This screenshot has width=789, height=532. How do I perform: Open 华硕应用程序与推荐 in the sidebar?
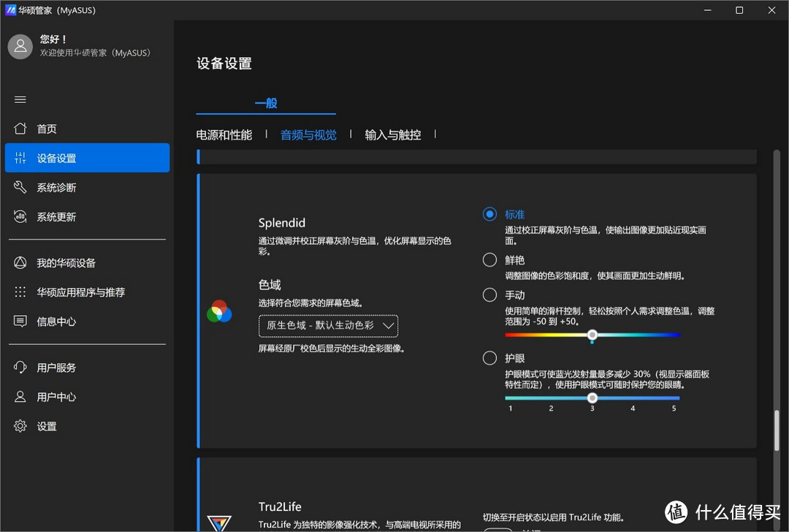(87, 292)
